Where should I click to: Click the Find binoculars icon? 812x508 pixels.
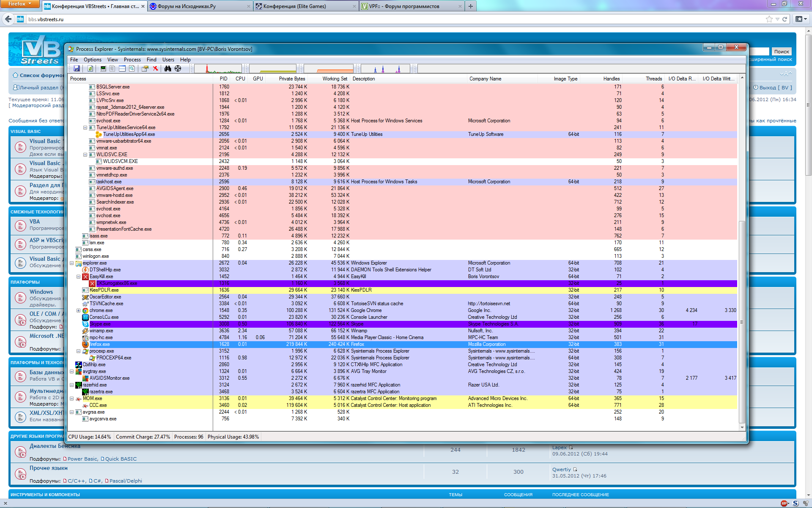(x=168, y=68)
